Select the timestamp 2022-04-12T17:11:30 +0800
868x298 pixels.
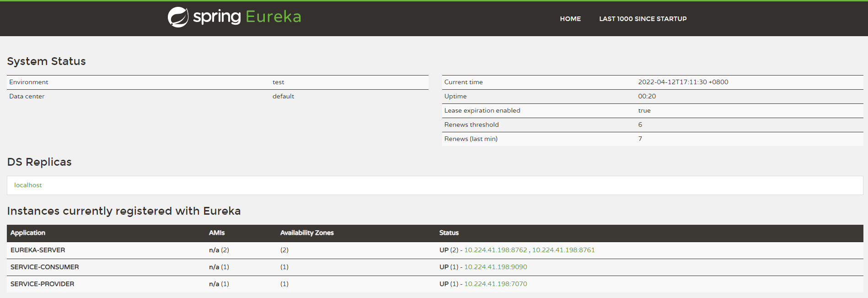[x=683, y=82]
